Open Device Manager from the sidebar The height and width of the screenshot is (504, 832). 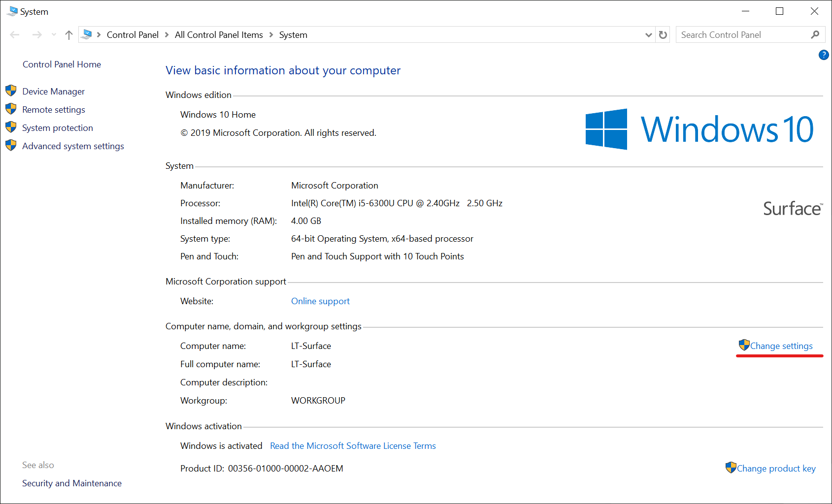53,91
